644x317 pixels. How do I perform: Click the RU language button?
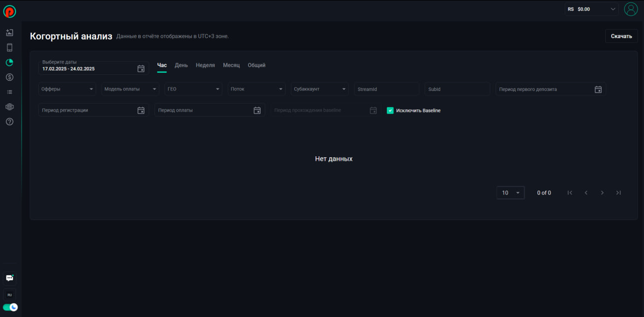pyautogui.click(x=10, y=295)
